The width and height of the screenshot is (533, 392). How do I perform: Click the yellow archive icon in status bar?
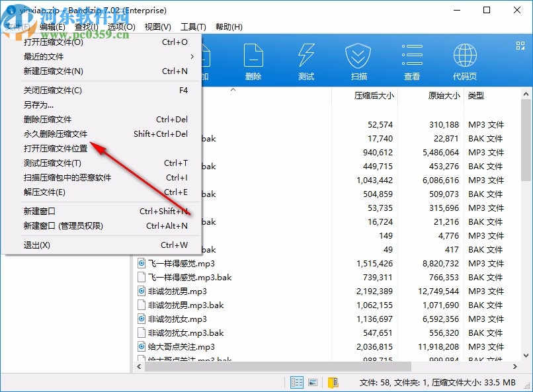coord(333,382)
